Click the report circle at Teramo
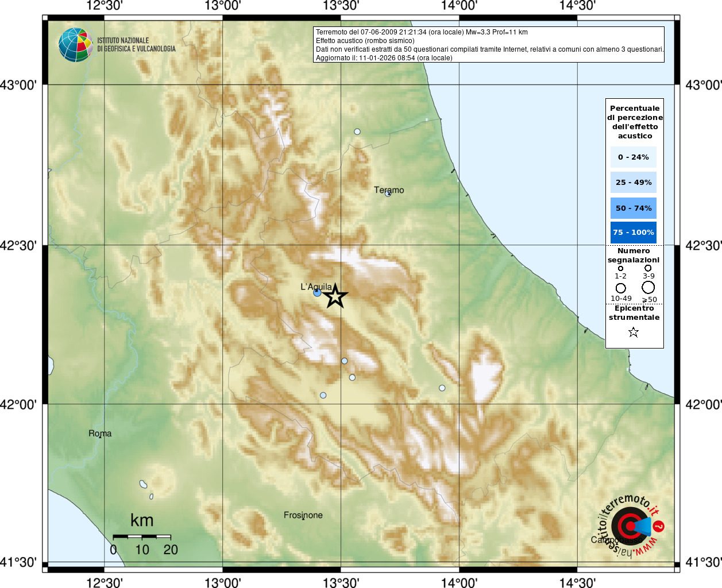The width and height of the screenshot is (722, 588). tap(388, 194)
